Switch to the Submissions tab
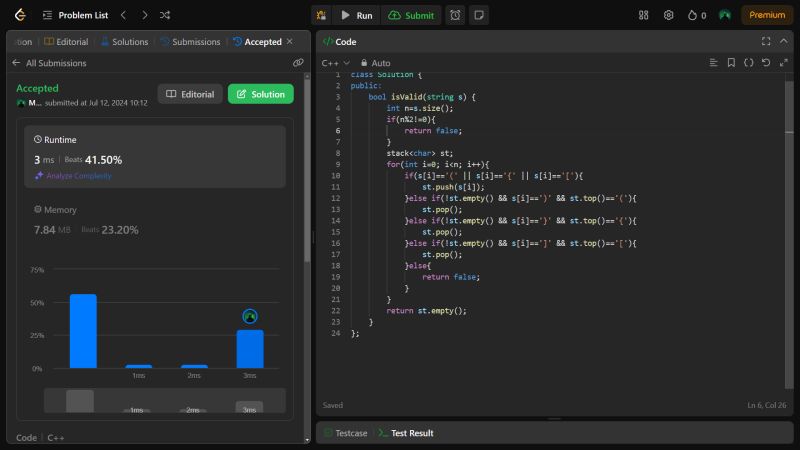 (190, 41)
